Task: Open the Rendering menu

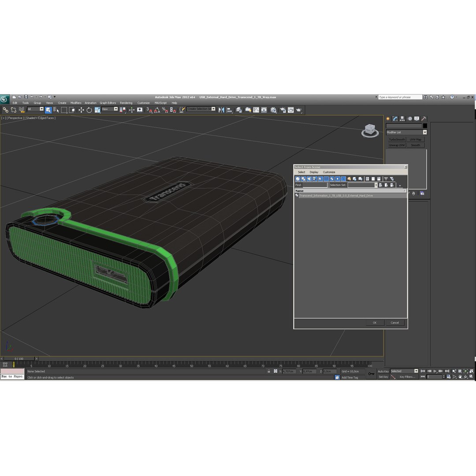Action: (x=126, y=103)
